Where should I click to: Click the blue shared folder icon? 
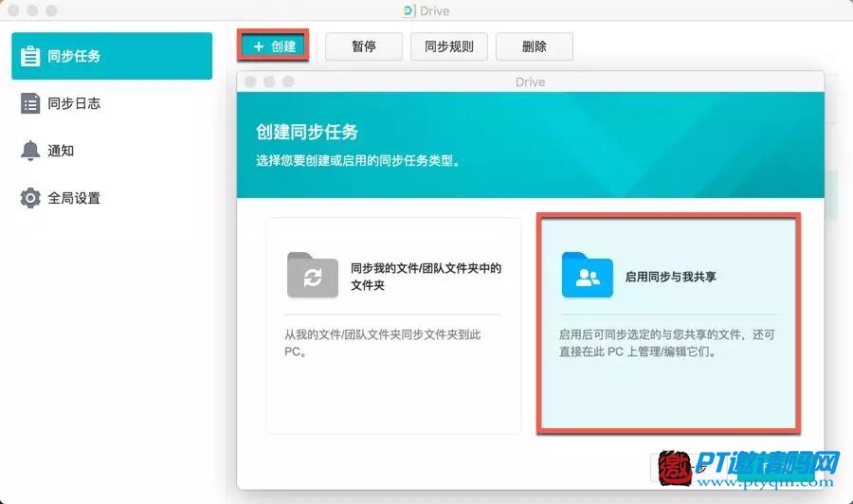587,275
